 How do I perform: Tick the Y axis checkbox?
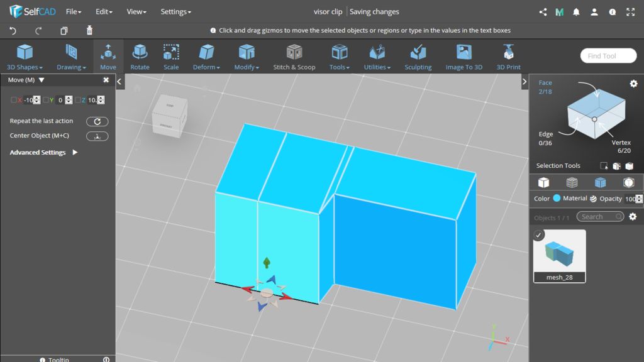(46, 100)
